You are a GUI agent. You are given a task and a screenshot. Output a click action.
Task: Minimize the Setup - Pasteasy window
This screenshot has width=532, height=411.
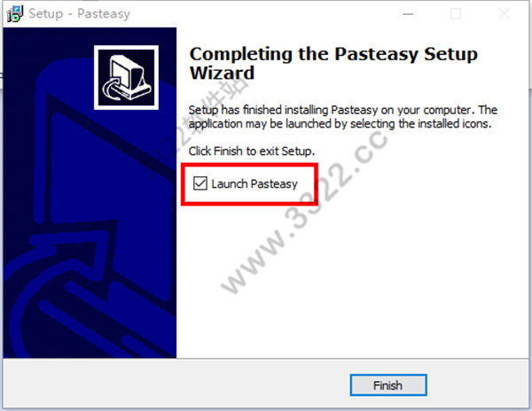click(x=408, y=14)
